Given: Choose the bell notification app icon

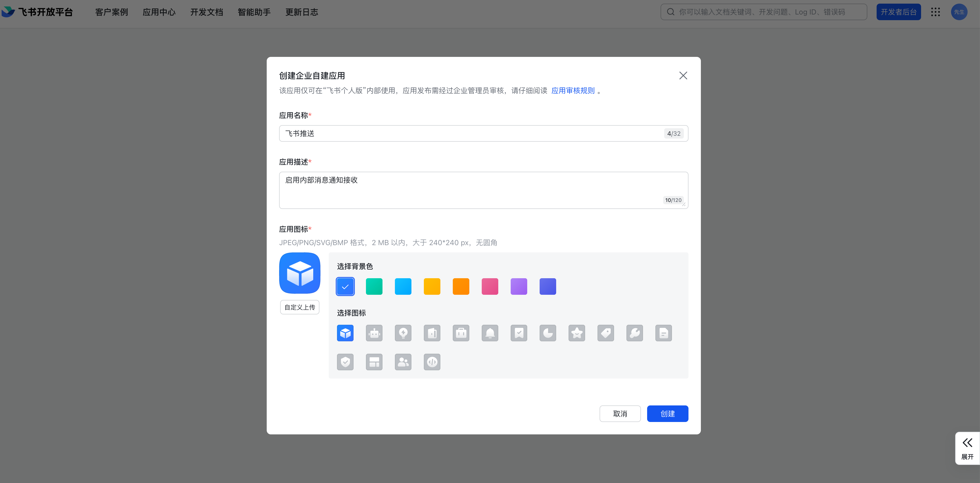Looking at the screenshot, I should point(490,333).
